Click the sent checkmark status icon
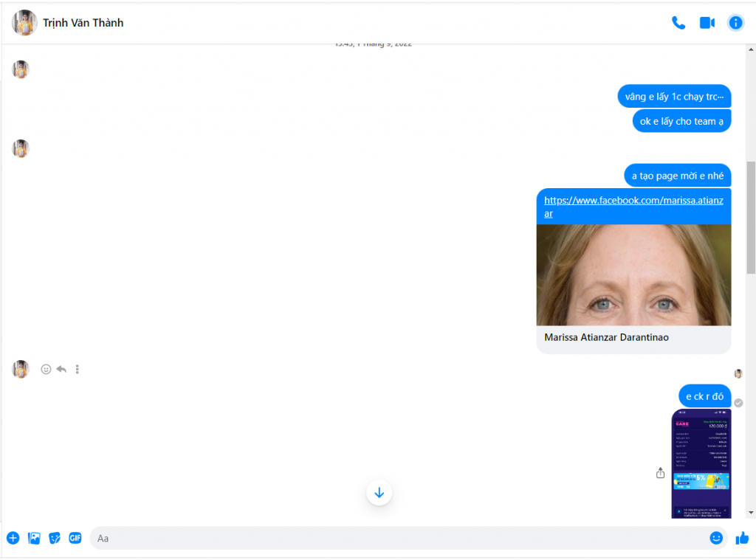Viewport: 756px width, 560px height. point(738,403)
